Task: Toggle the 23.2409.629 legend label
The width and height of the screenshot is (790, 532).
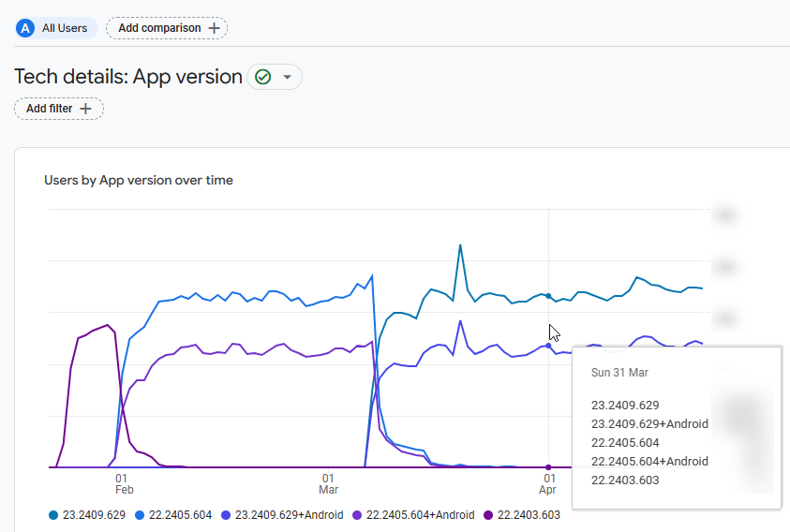Action: (94, 515)
